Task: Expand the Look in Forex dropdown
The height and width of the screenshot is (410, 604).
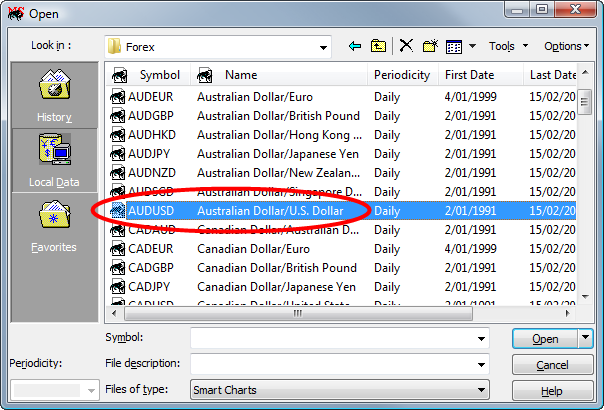Action: pos(322,46)
